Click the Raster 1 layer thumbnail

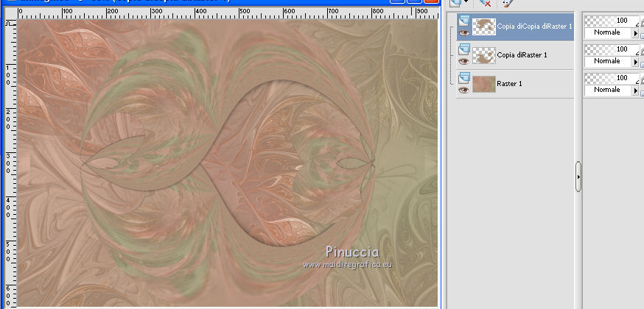pyautogui.click(x=484, y=84)
